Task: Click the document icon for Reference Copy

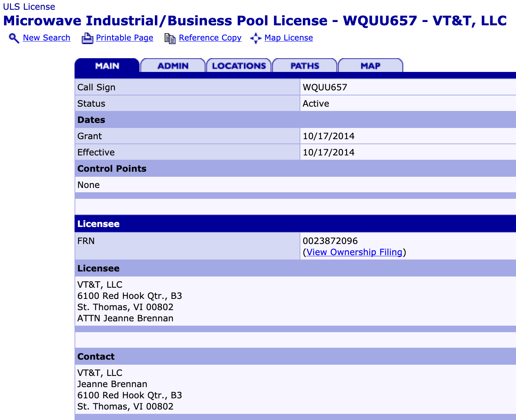Action: point(170,38)
